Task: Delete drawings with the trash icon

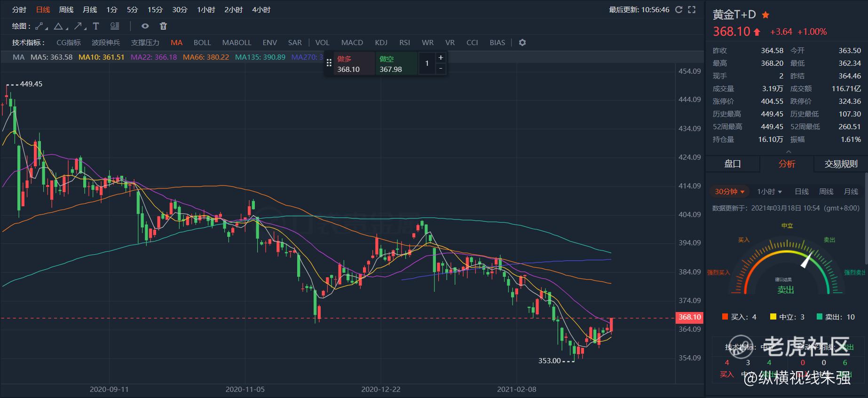Action: [x=163, y=26]
